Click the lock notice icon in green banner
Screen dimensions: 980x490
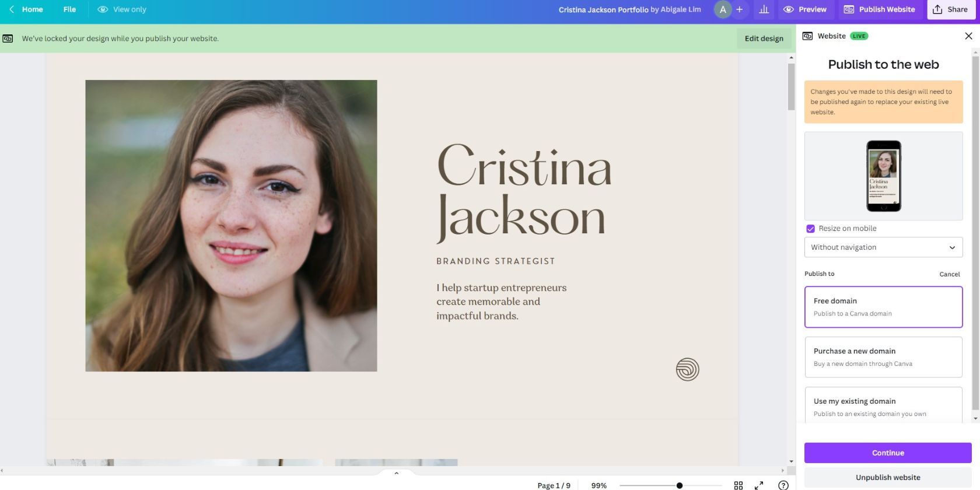(8, 38)
